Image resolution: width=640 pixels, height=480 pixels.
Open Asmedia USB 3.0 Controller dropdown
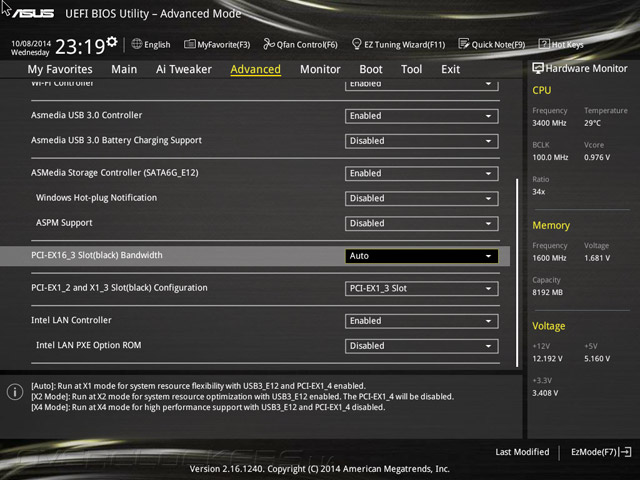tap(421, 116)
